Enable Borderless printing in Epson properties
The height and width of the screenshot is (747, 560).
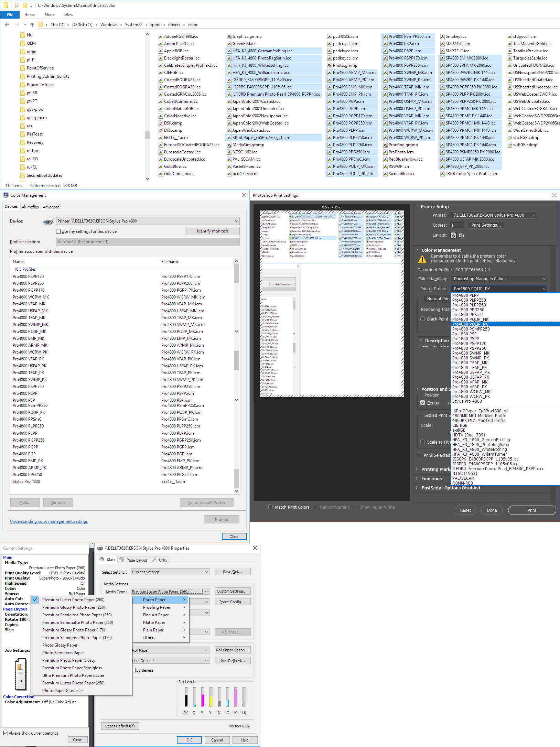point(133,670)
